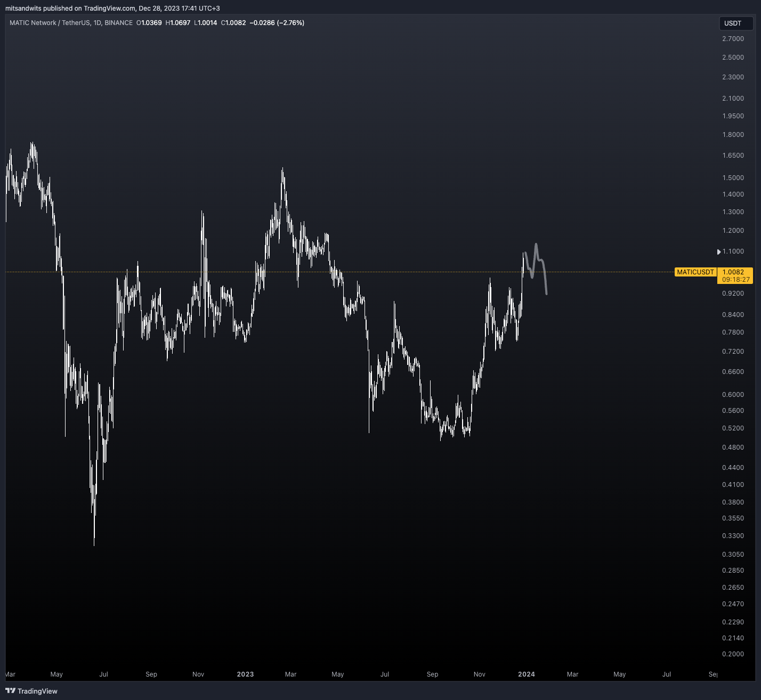The image size is (761, 700).
Task: Click the 1.2000 price axis label
Action: 733,230
